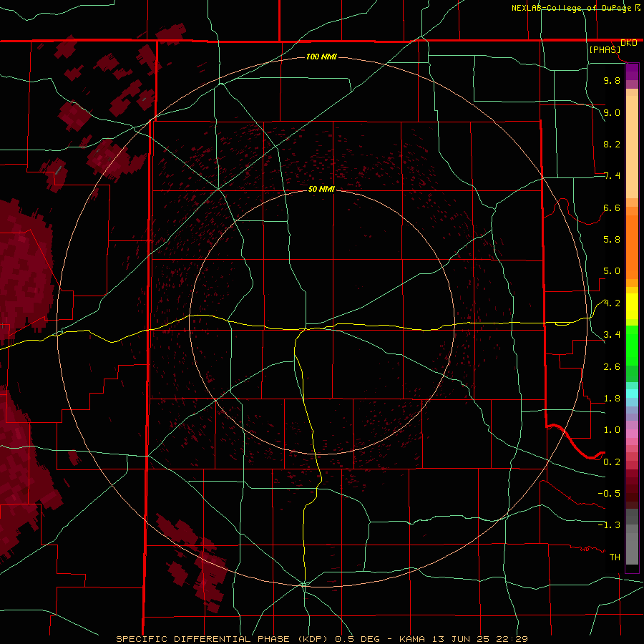Click the 9.0 legend value
Image resolution: width=644 pixels, height=644 pixels.
point(612,112)
